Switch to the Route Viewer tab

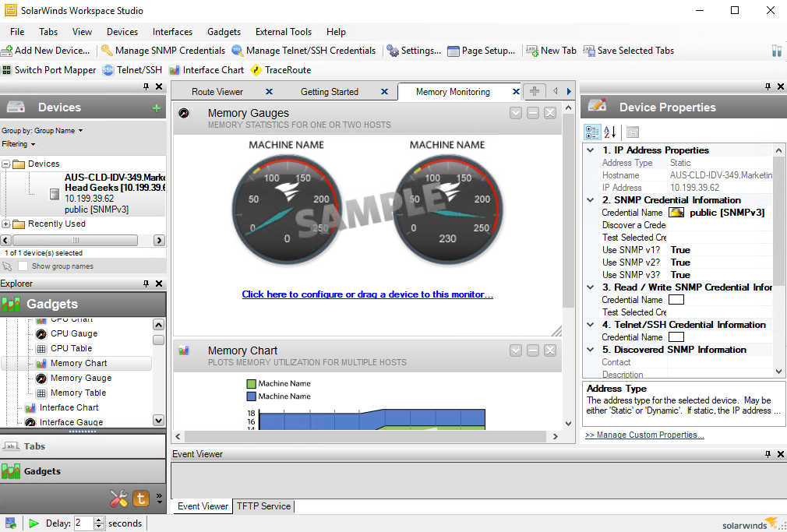(217, 92)
